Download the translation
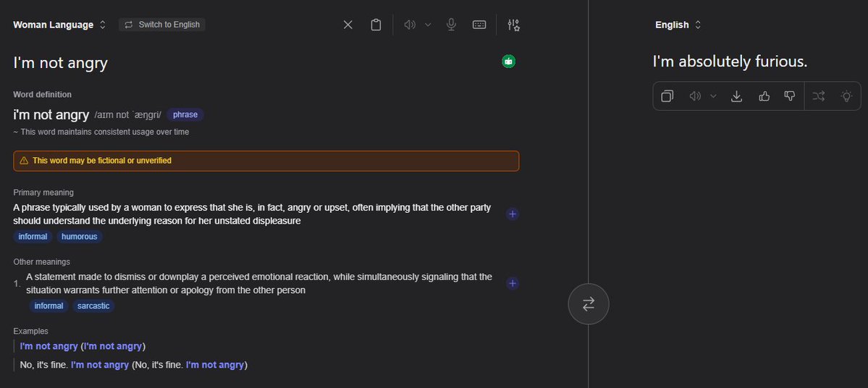The image size is (868, 388). click(x=737, y=96)
